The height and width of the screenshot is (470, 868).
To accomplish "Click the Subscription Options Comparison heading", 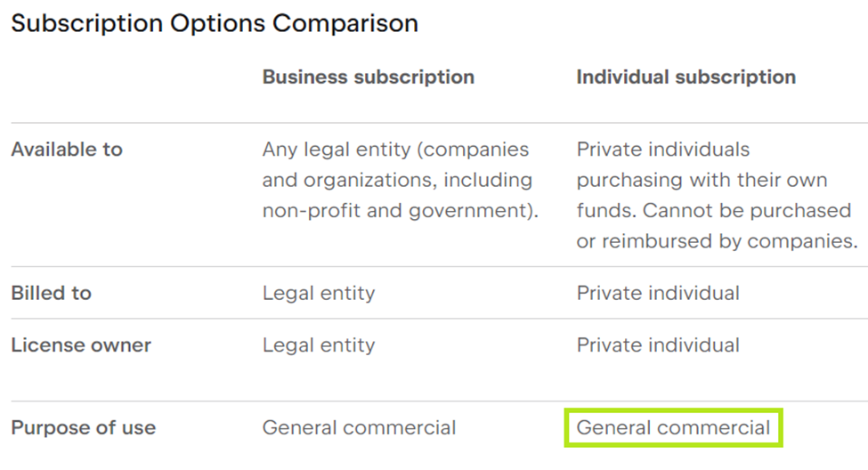I will (214, 24).
